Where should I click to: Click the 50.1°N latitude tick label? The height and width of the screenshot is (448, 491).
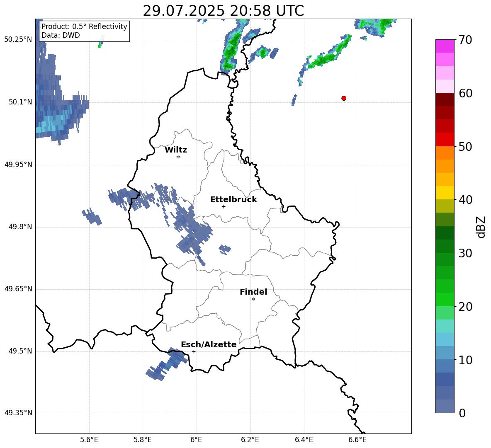20,102
